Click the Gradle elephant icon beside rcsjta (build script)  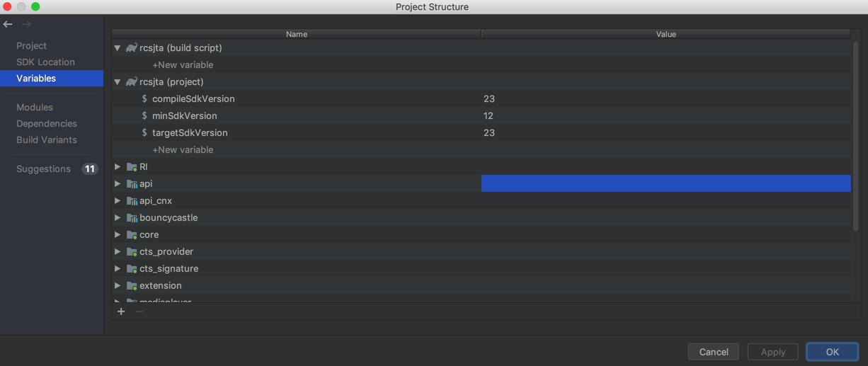coord(132,47)
